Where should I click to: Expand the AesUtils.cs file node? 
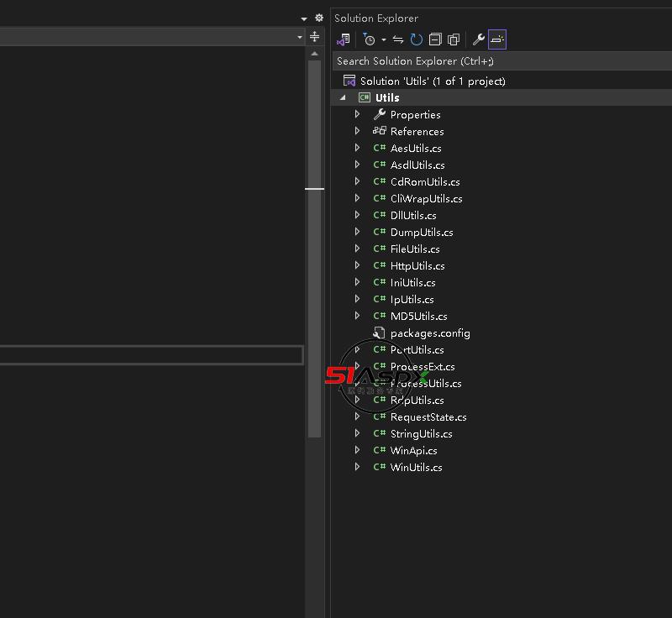358,148
